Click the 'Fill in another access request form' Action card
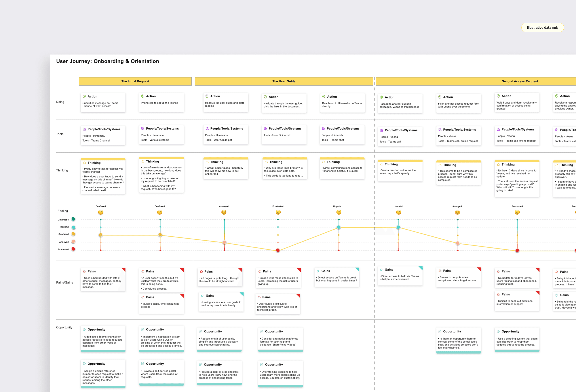 click(x=458, y=103)
